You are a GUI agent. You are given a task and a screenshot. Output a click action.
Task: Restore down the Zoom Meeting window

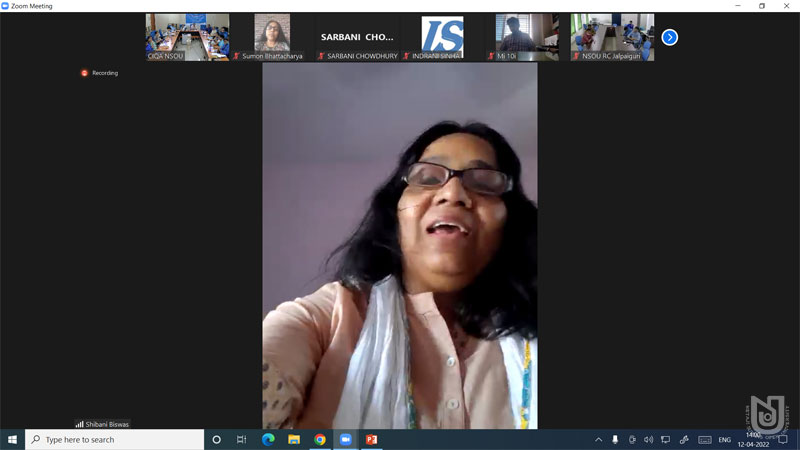pos(762,6)
